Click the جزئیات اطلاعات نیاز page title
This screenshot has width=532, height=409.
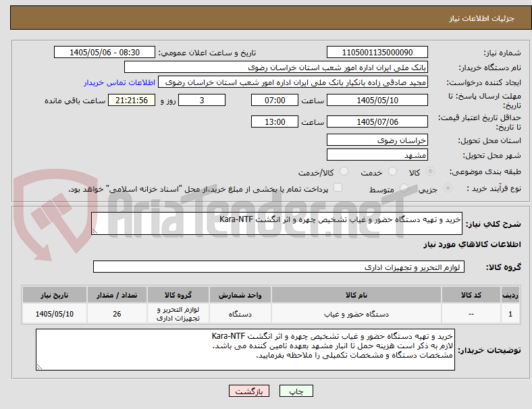pos(482,18)
